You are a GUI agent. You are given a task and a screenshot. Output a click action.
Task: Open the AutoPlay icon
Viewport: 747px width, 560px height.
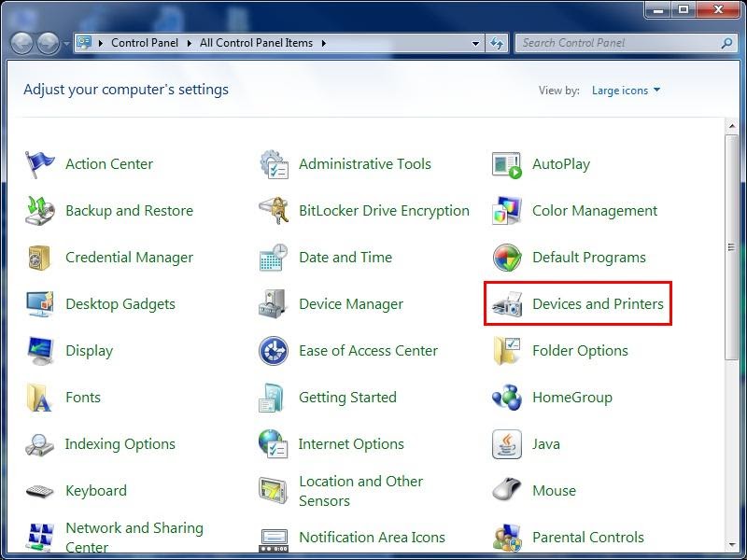coord(506,165)
